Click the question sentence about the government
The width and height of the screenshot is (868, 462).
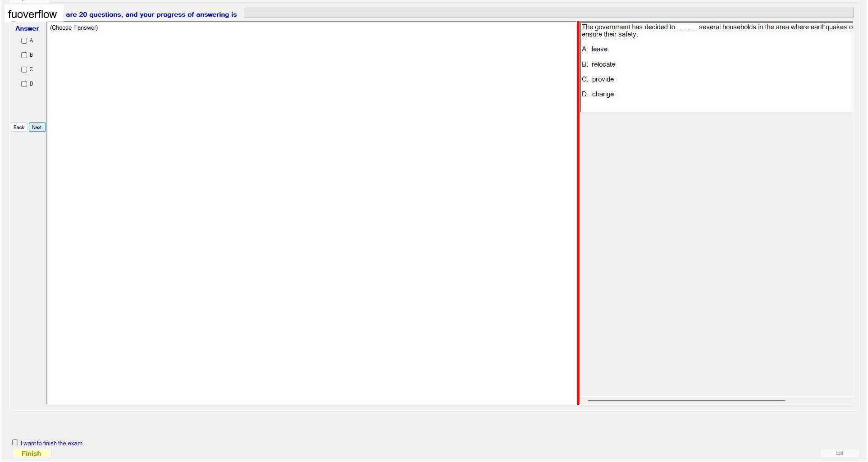coord(717,31)
